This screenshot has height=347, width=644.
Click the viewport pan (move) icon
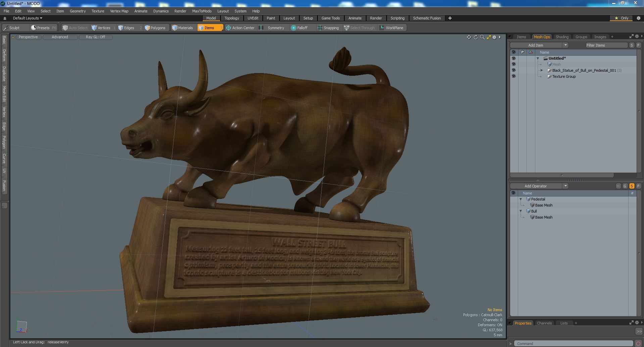click(469, 37)
